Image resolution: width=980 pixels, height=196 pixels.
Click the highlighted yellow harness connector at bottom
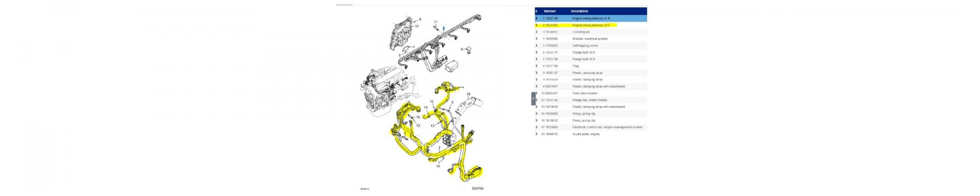click(474, 171)
